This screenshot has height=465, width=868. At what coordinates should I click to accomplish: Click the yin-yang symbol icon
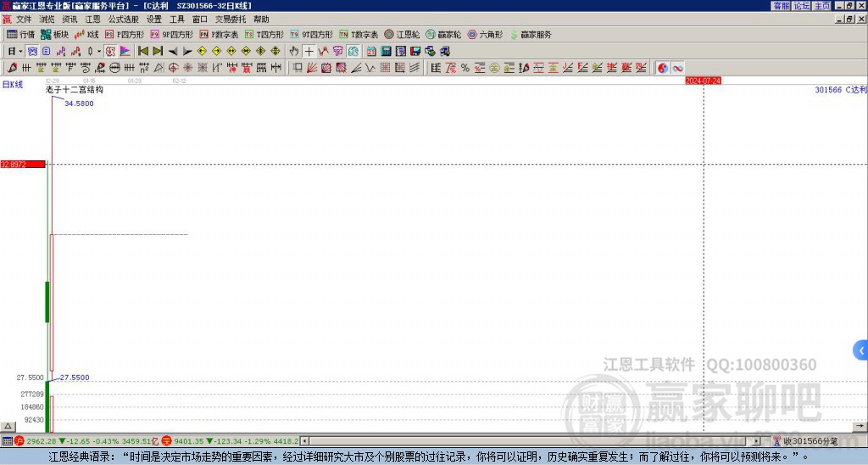pyautogui.click(x=663, y=68)
